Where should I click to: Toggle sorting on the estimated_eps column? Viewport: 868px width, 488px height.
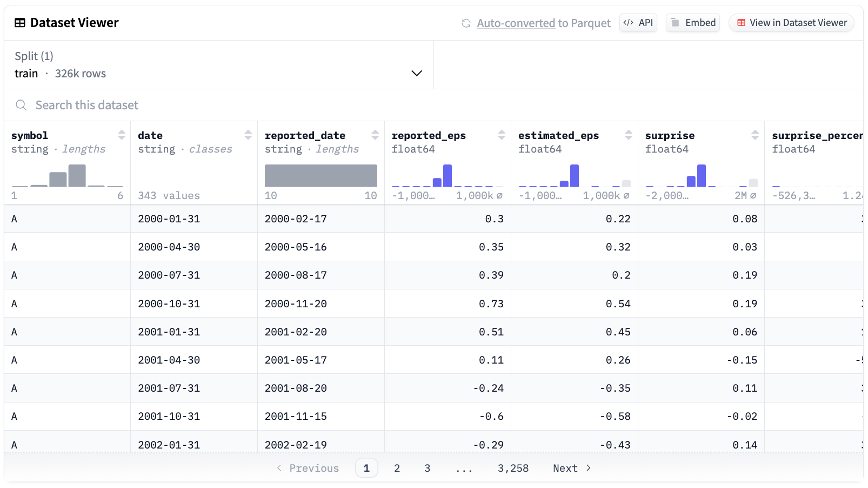point(629,135)
